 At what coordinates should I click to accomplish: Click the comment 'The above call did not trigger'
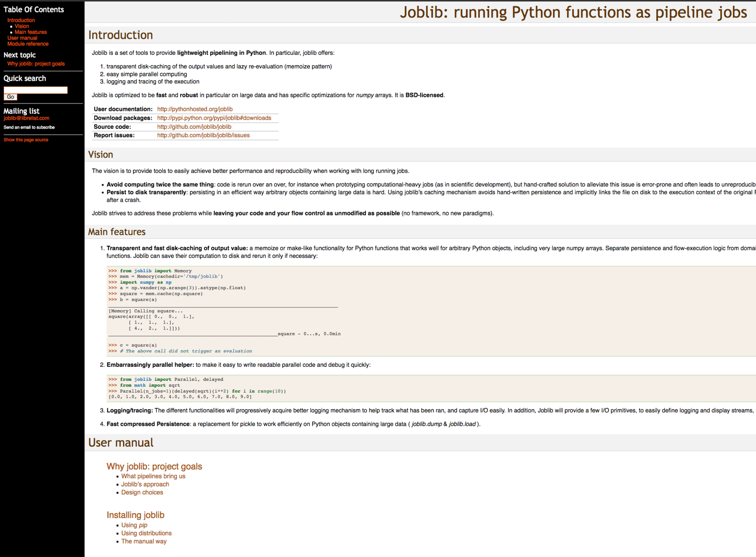tap(180, 351)
